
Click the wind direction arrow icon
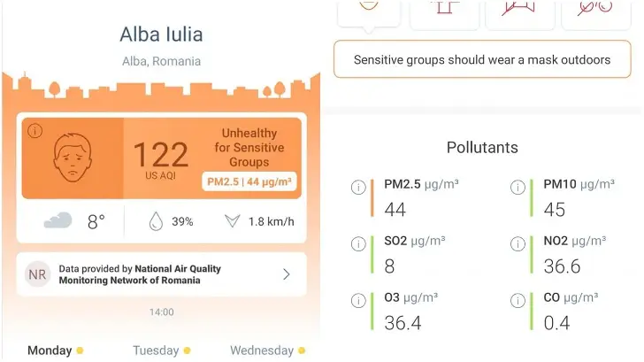tap(232, 221)
